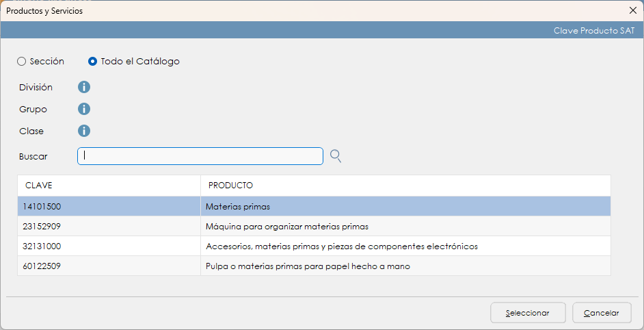Screen dimensions: 644x330
Task: Pick Pulpa o materias primas para papel row
Action: click(308, 266)
